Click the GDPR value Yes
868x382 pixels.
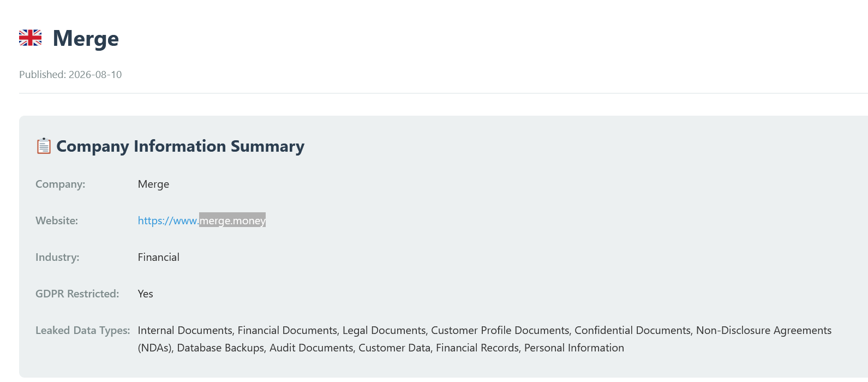[x=145, y=294]
